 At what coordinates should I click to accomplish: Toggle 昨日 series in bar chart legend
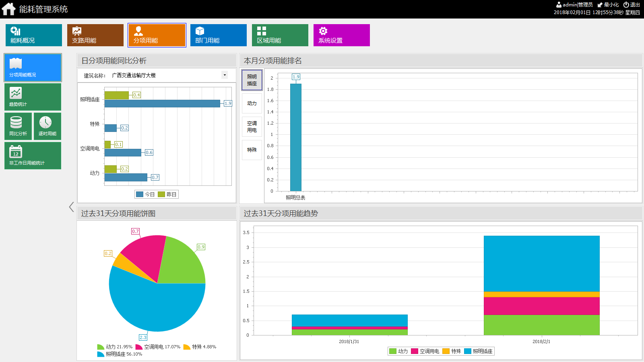click(x=167, y=194)
